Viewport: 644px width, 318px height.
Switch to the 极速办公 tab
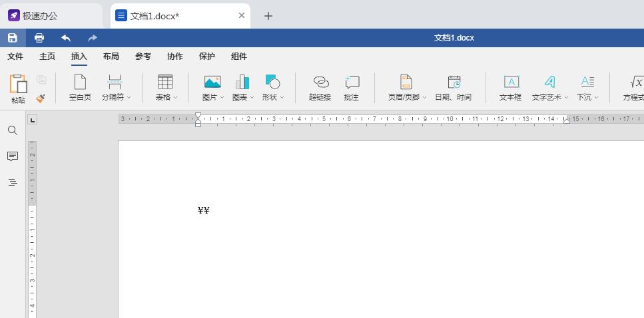tap(51, 16)
